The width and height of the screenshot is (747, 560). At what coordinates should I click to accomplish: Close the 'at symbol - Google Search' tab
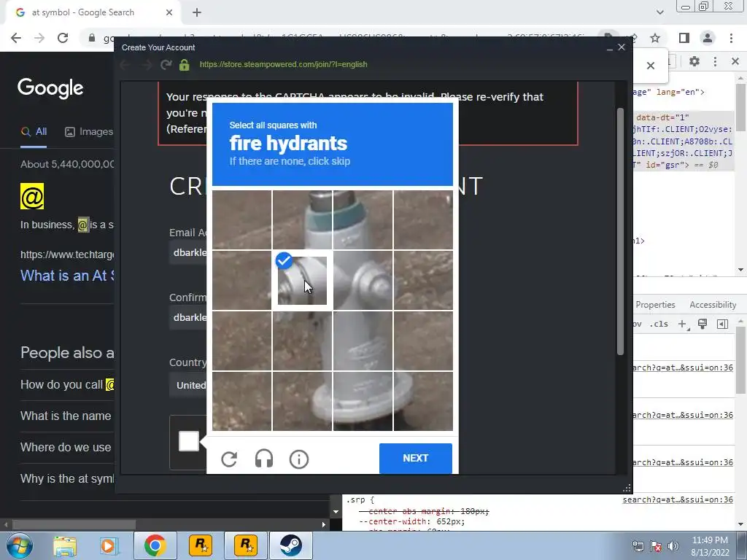[x=169, y=13]
